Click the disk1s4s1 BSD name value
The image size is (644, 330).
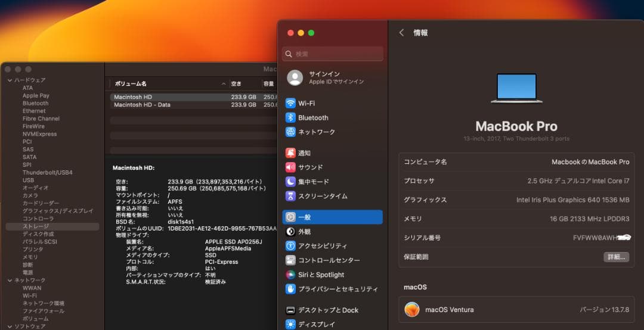tap(181, 222)
